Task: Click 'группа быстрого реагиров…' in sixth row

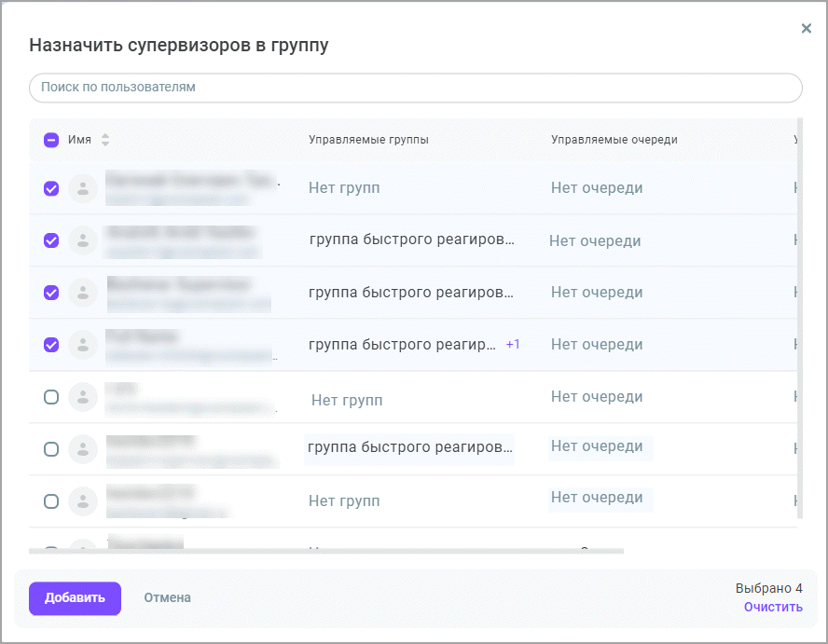Action: tap(409, 447)
